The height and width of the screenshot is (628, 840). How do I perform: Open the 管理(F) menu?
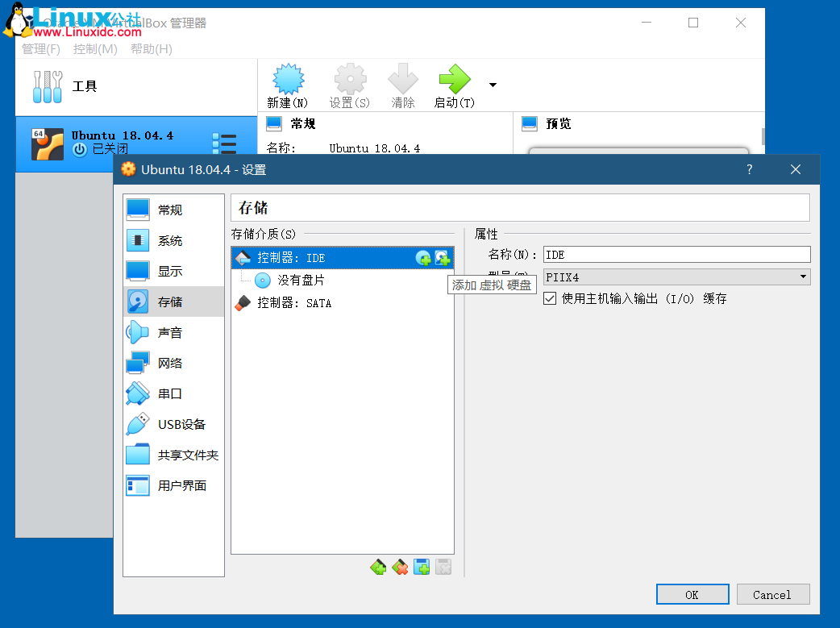[40, 48]
